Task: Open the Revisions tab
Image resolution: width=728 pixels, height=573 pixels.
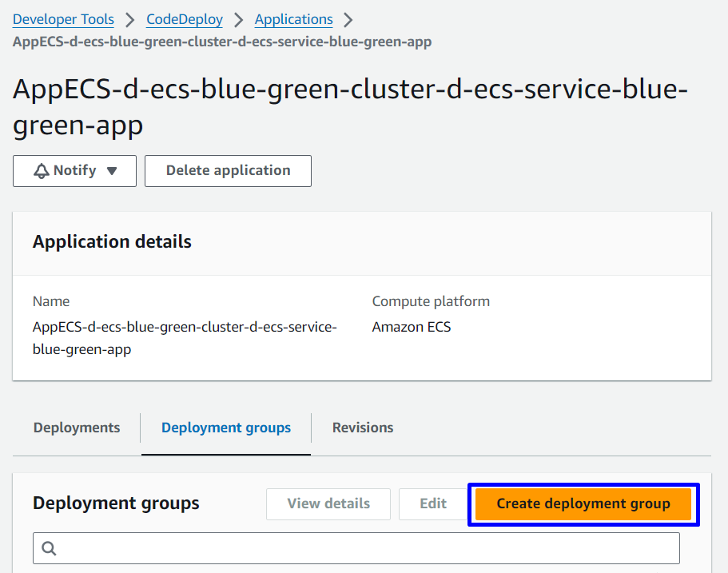Action: coord(363,428)
